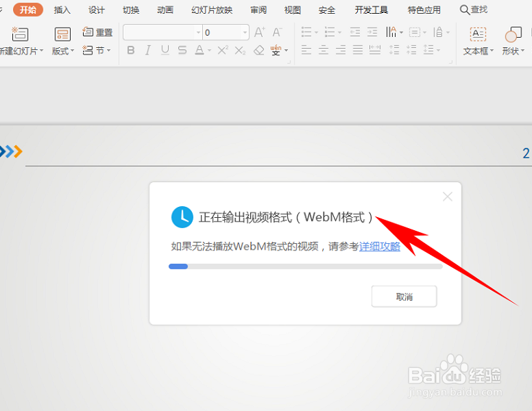
Task: Open the Section (节) menu
Action: click(x=97, y=51)
